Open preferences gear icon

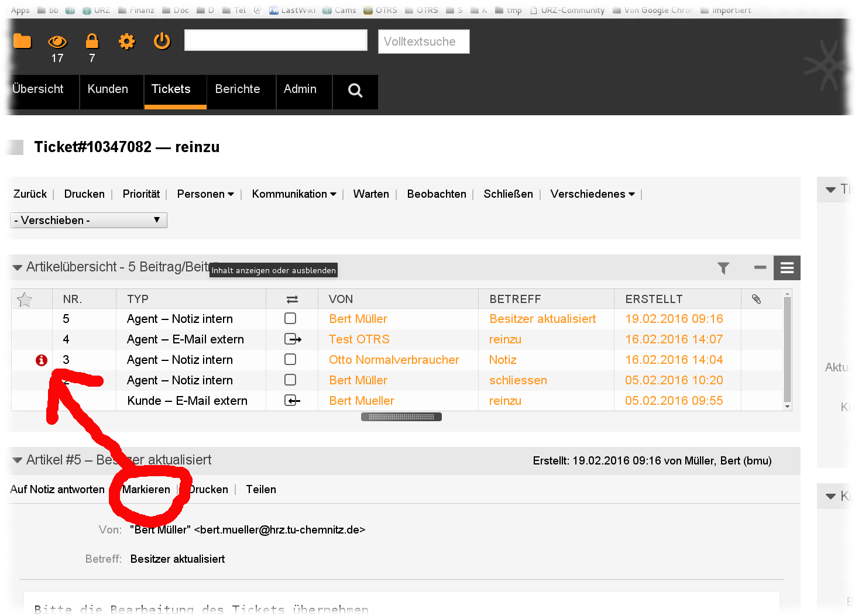click(x=126, y=41)
